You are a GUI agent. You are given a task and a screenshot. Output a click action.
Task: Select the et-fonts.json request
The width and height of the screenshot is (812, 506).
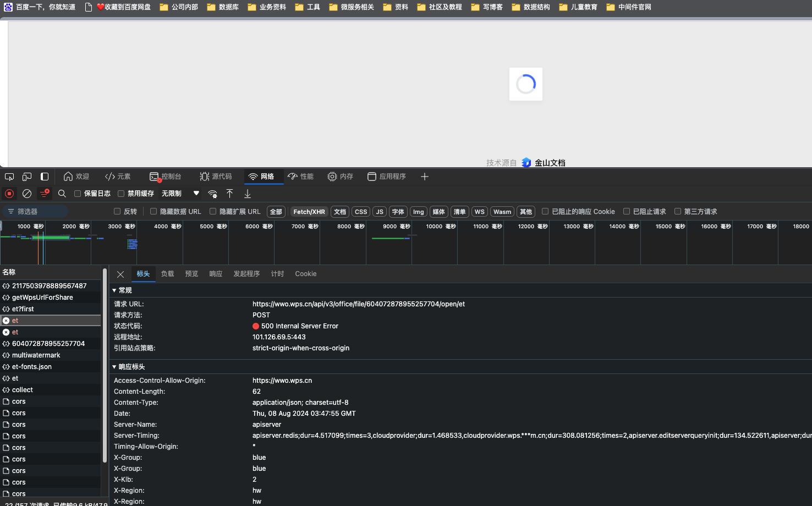(x=51, y=367)
